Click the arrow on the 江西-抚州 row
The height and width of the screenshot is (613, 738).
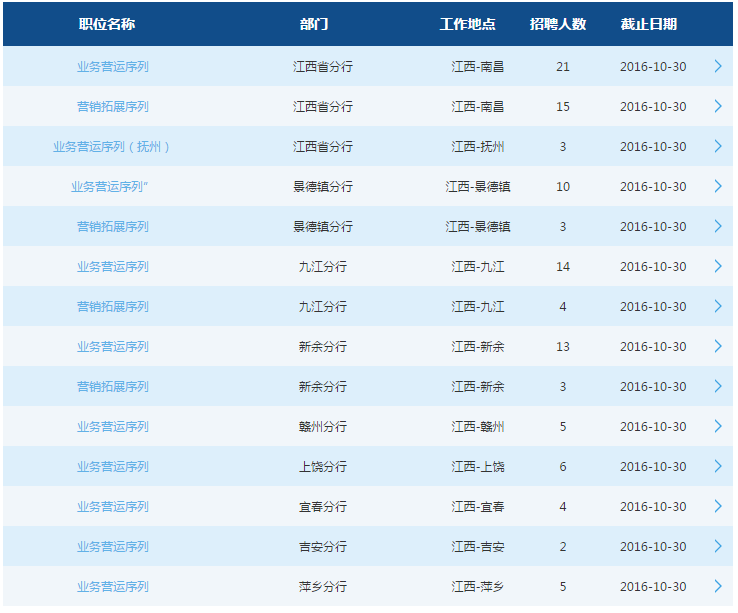click(717, 146)
